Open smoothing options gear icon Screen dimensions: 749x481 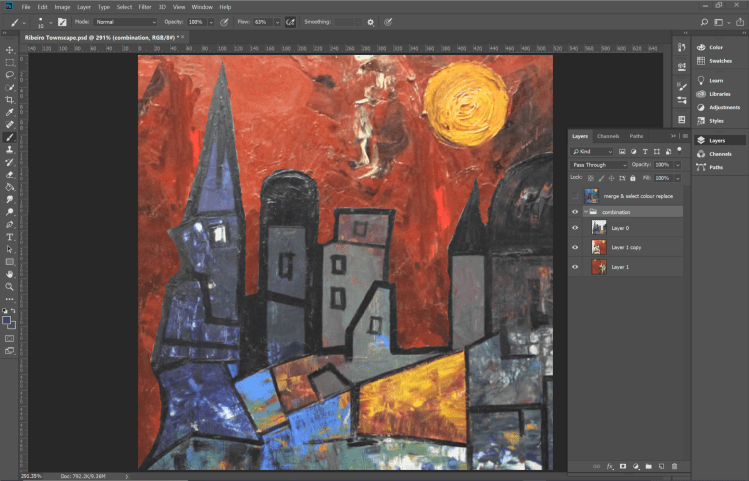[x=371, y=22]
